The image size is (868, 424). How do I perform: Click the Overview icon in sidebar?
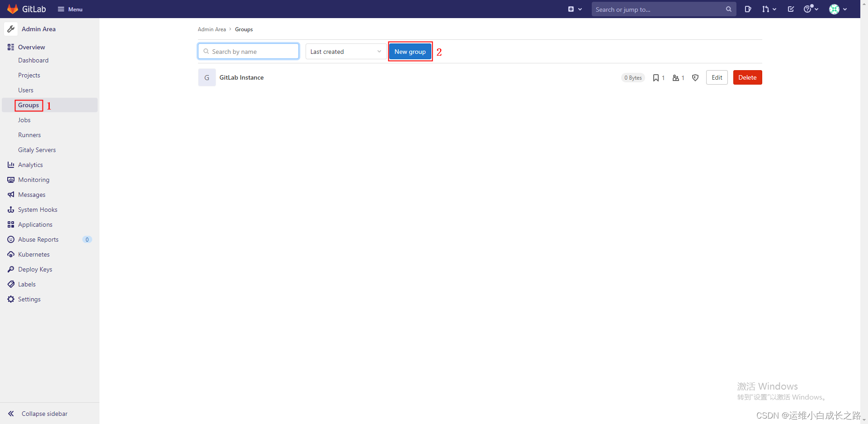coord(11,47)
